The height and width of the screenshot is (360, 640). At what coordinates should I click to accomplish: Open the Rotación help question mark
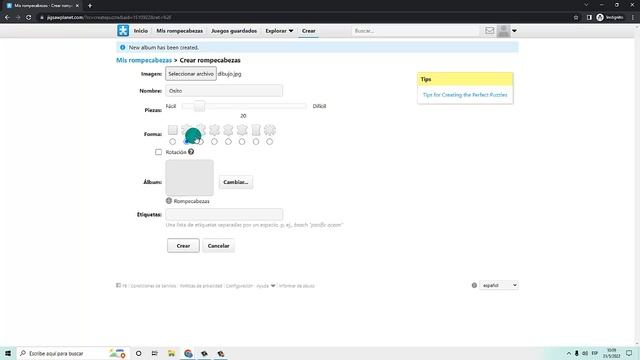click(191, 152)
